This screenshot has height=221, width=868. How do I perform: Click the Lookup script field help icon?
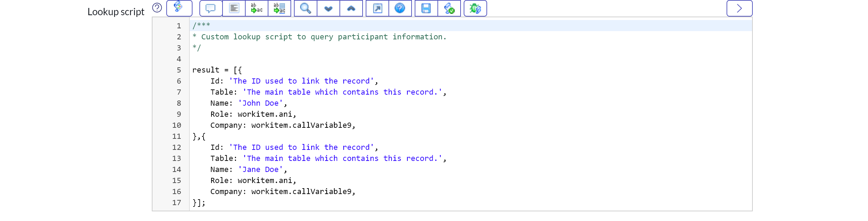click(x=157, y=8)
